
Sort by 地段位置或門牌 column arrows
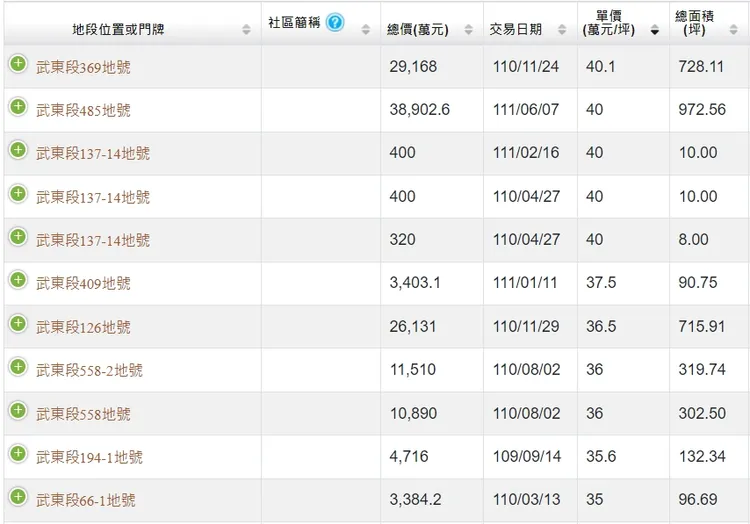[x=246, y=29]
